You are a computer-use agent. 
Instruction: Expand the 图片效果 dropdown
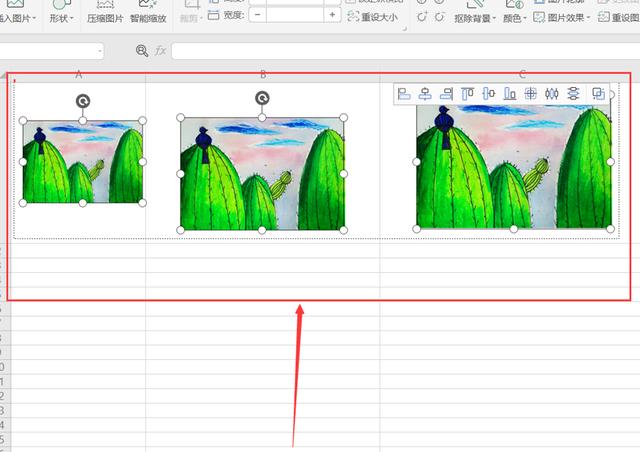tap(564, 18)
